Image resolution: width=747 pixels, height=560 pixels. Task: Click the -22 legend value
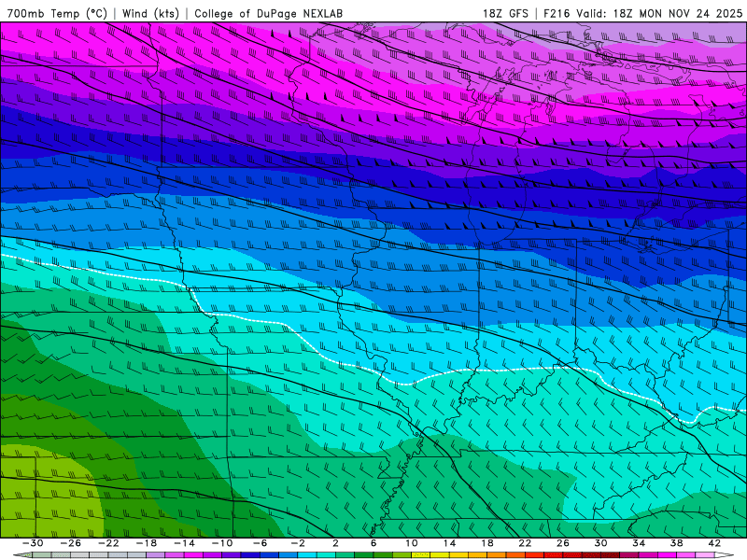tap(108, 543)
